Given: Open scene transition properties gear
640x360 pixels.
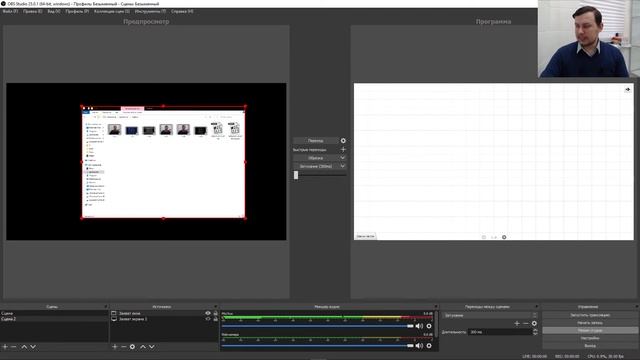Looking at the screenshot, I should pyautogui.click(x=534, y=323).
